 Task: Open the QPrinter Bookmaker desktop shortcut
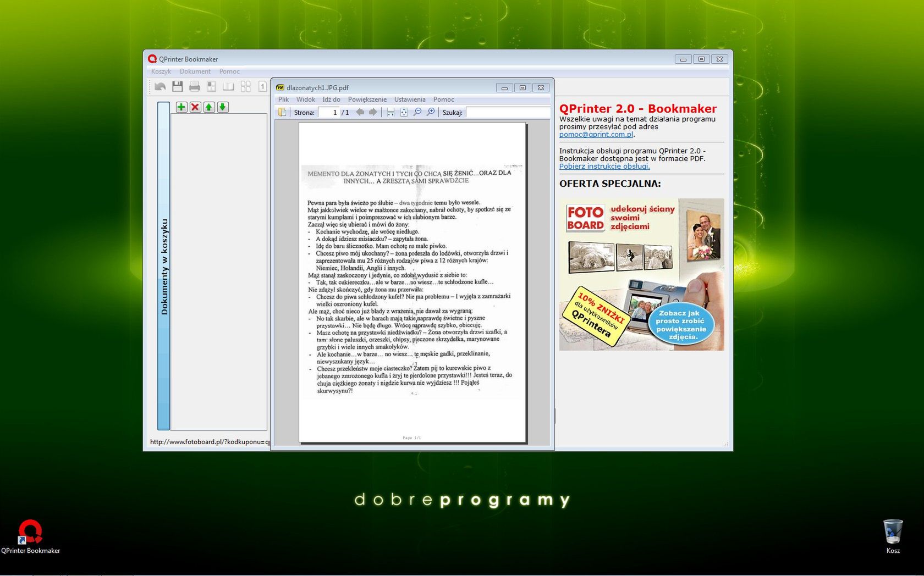(30, 536)
